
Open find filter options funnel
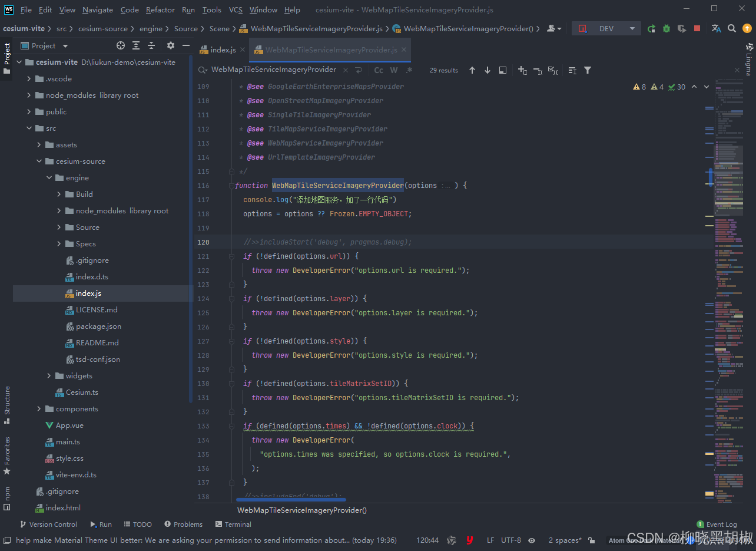point(588,70)
